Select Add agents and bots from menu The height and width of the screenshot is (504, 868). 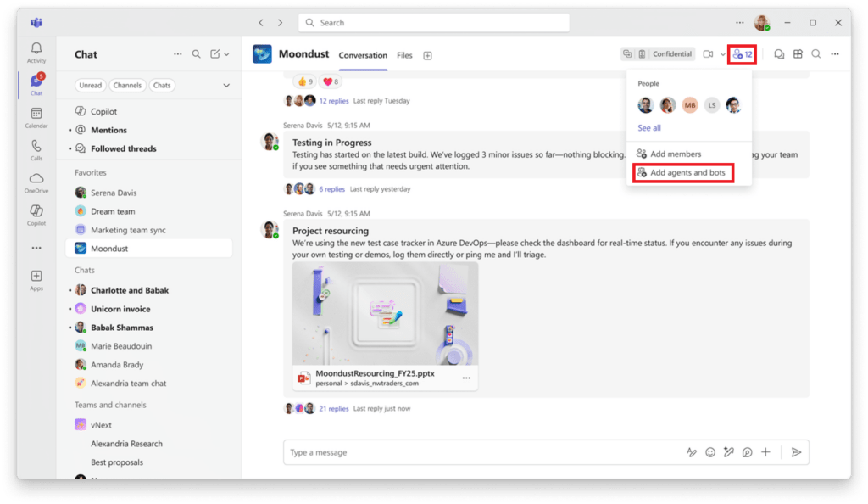pos(688,172)
